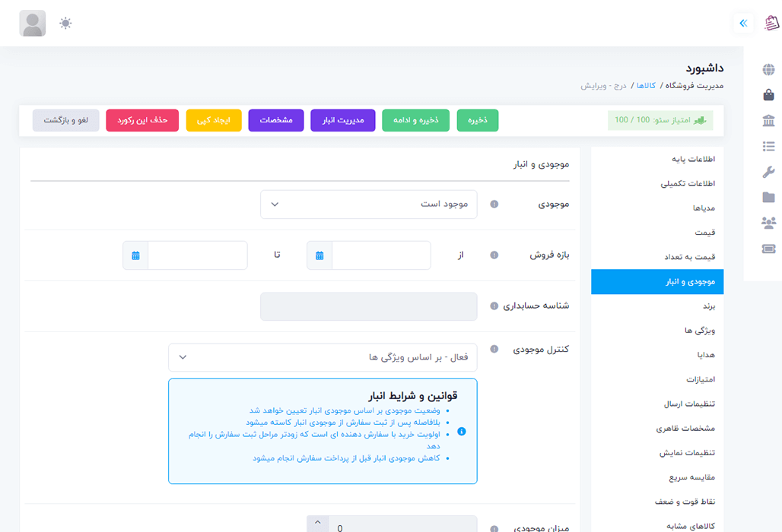Click the green ذخیره save button
The height and width of the screenshot is (532, 782).
pyautogui.click(x=478, y=121)
